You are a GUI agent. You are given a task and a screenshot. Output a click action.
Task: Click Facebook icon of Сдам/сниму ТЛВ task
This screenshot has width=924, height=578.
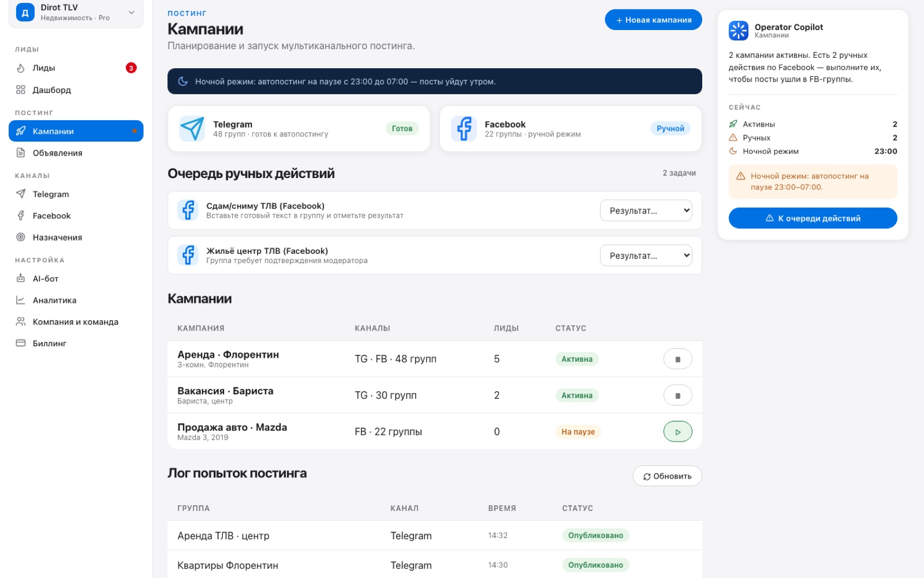click(188, 210)
